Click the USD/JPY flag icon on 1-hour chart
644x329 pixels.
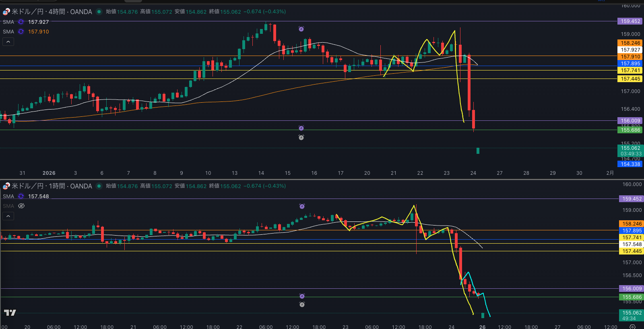[6, 186]
